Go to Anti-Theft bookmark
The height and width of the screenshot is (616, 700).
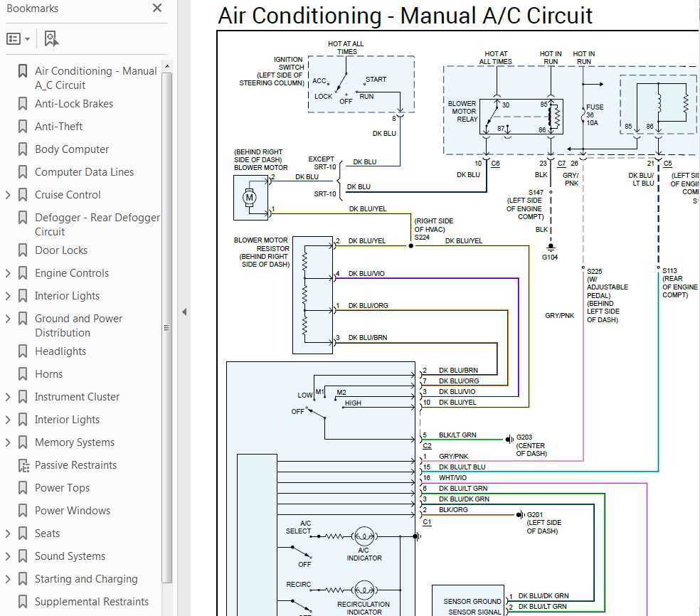pos(58,127)
